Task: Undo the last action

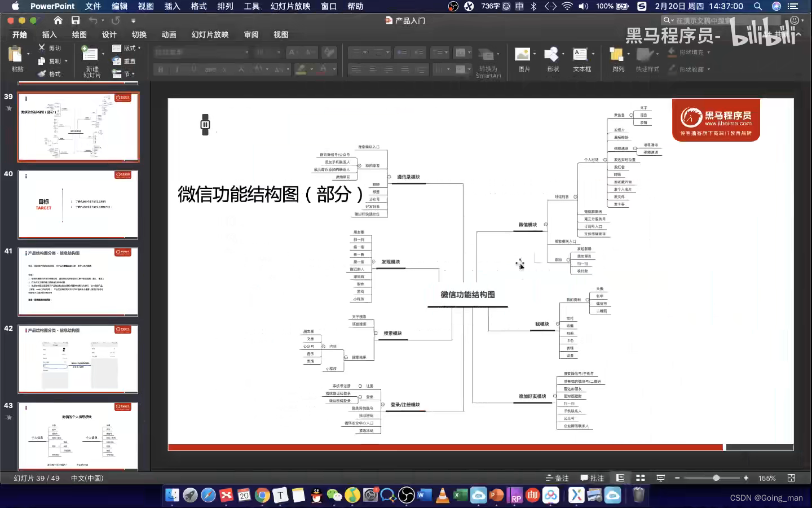Action: [x=93, y=20]
